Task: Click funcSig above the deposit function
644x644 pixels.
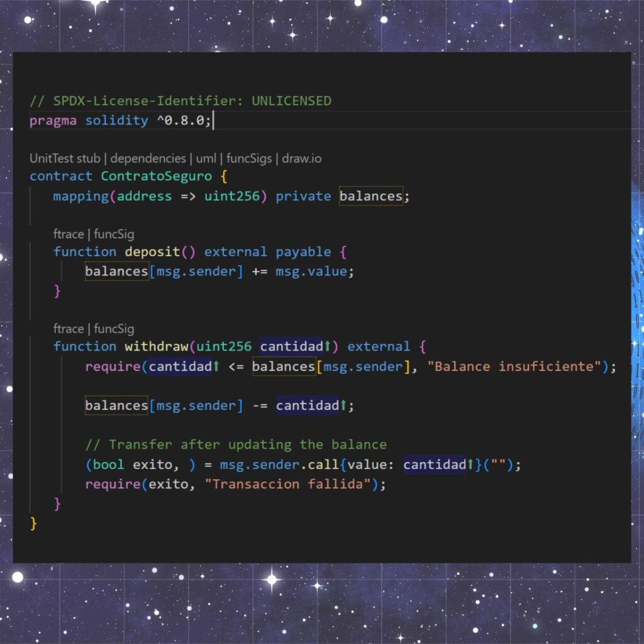Action: point(114,234)
